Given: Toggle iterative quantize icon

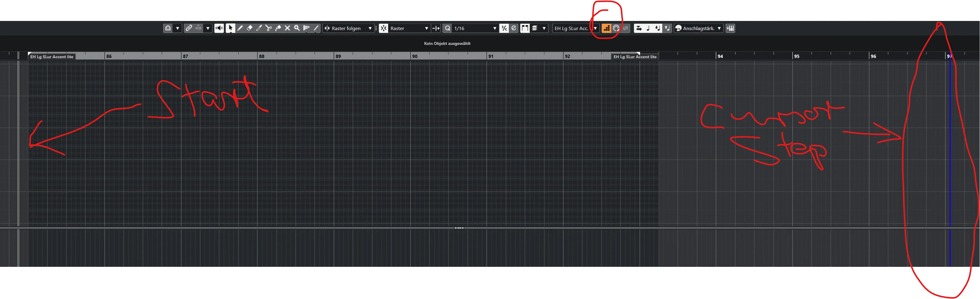Looking at the screenshot, I should (504, 28).
